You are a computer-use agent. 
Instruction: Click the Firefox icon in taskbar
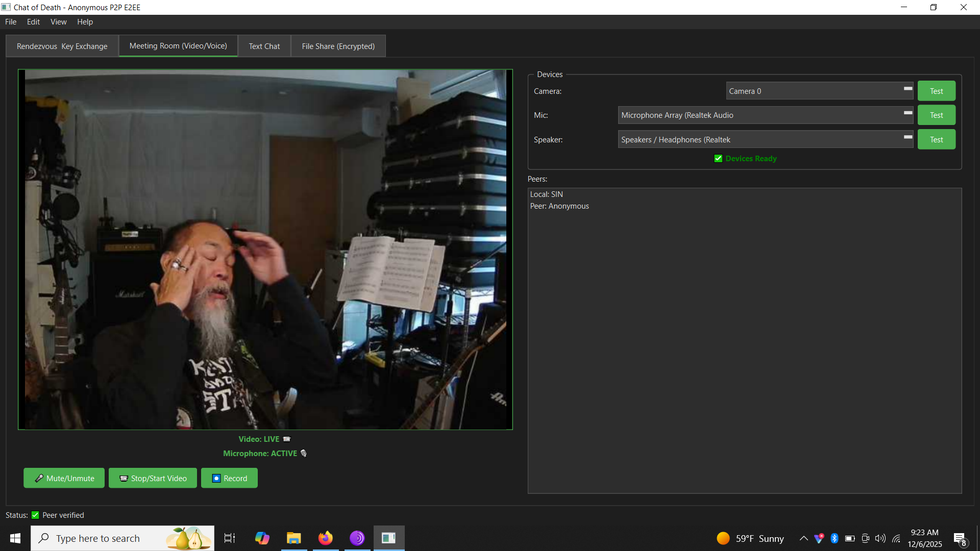point(325,538)
